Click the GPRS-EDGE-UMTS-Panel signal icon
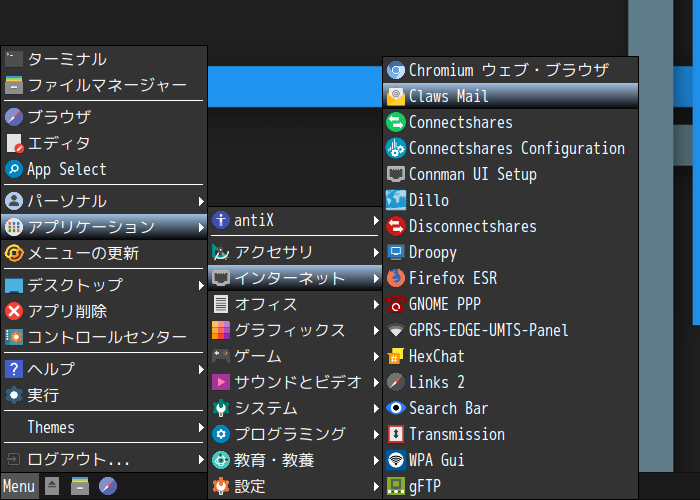This screenshot has height=500, width=700. click(396, 330)
